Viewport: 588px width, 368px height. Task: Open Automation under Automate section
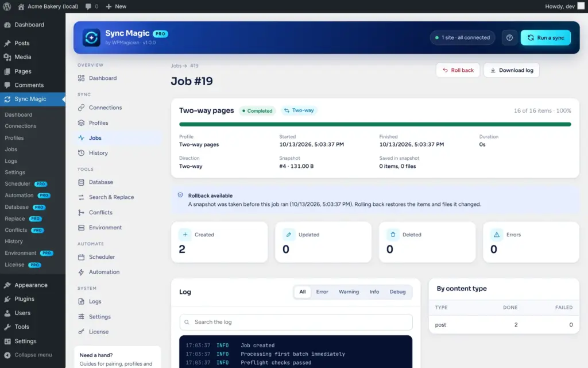pos(117,272)
